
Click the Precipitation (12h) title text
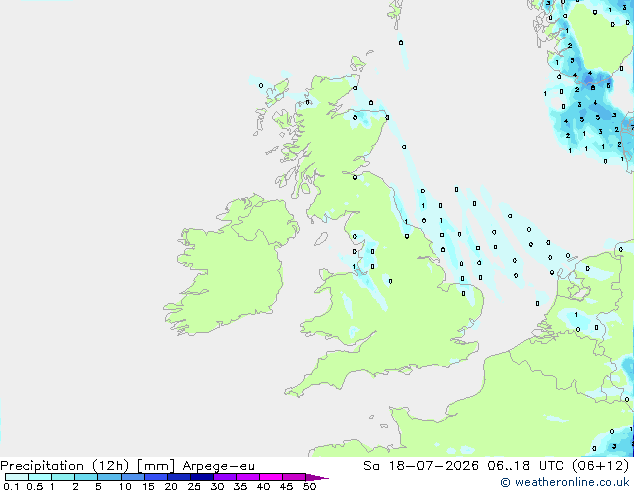click(x=65, y=466)
